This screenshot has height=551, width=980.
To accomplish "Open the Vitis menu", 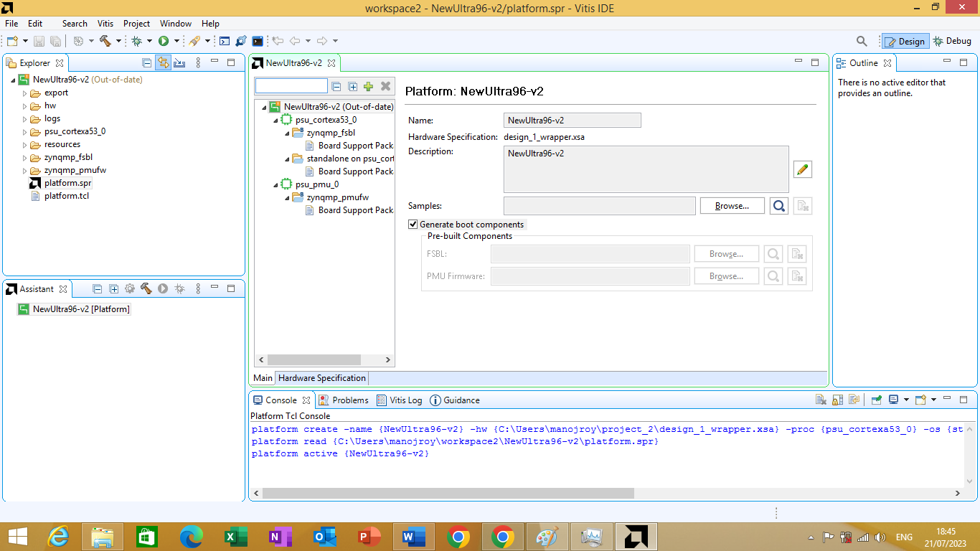I will pyautogui.click(x=105, y=24).
